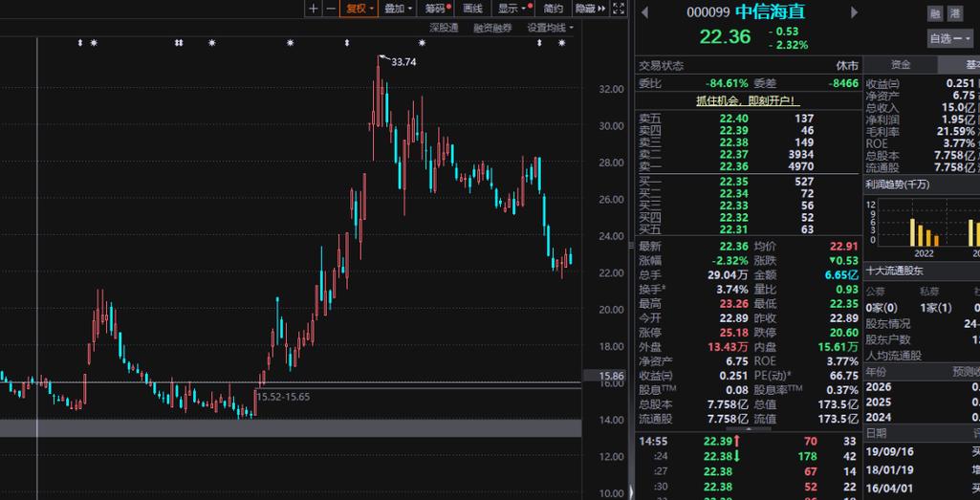Click stock name 中信海直
980x500 pixels.
point(770,11)
